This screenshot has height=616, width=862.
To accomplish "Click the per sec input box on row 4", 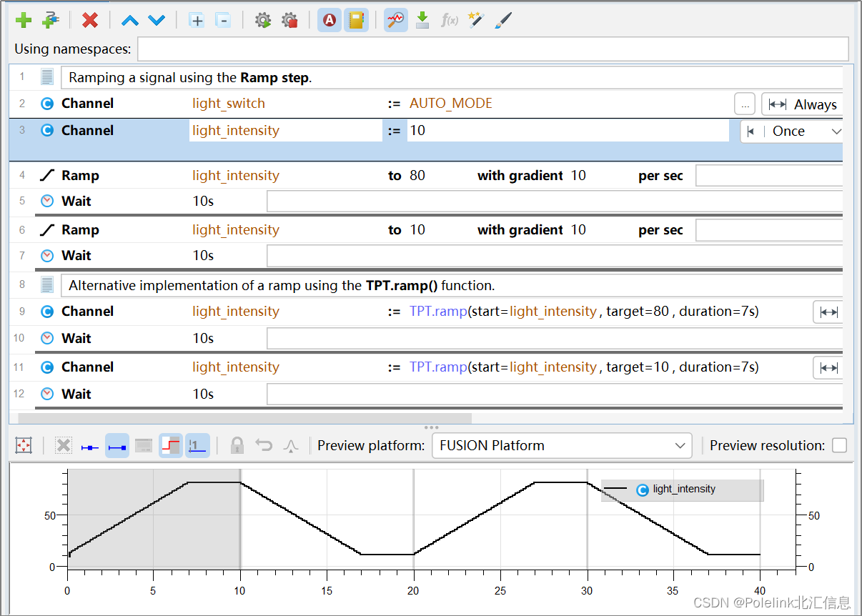I will click(x=769, y=176).
